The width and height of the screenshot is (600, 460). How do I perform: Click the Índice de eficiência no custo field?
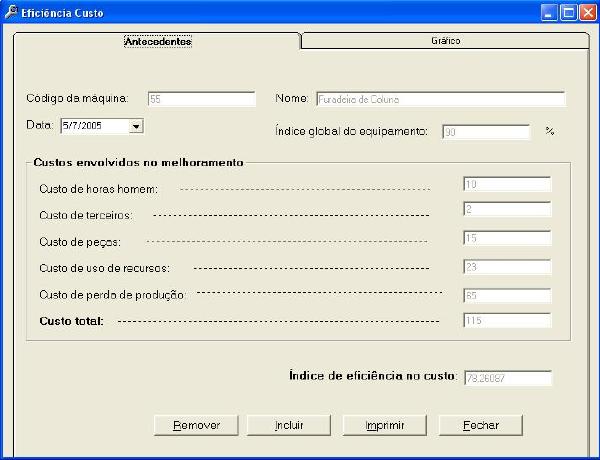click(x=508, y=378)
